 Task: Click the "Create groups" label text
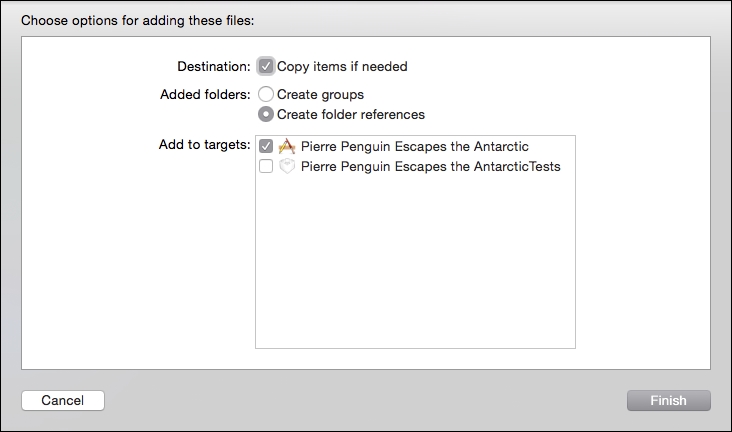pos(320,94)
